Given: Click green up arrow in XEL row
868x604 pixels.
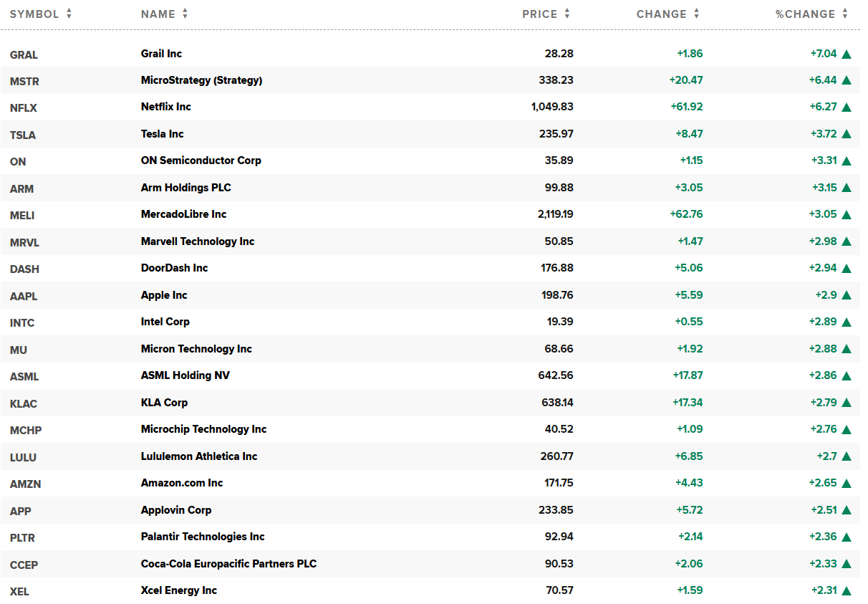Looking at the screenshot, I should point(847,591).
